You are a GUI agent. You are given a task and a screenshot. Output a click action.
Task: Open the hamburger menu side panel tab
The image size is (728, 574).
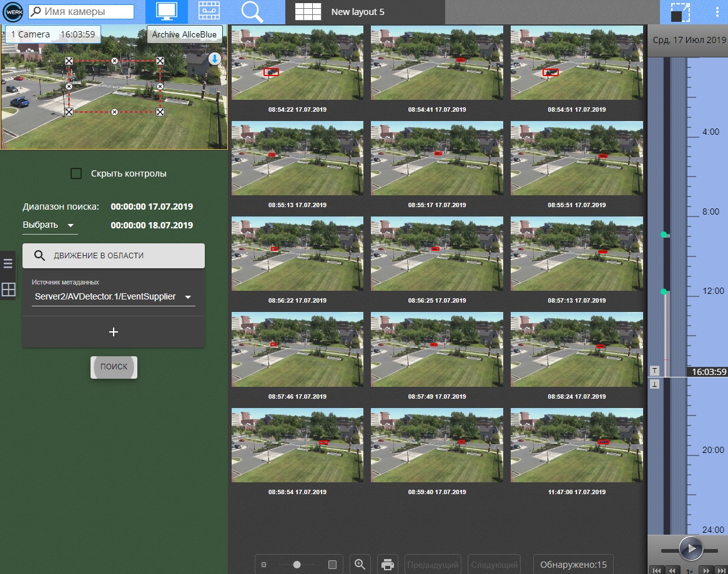point(8,263)
